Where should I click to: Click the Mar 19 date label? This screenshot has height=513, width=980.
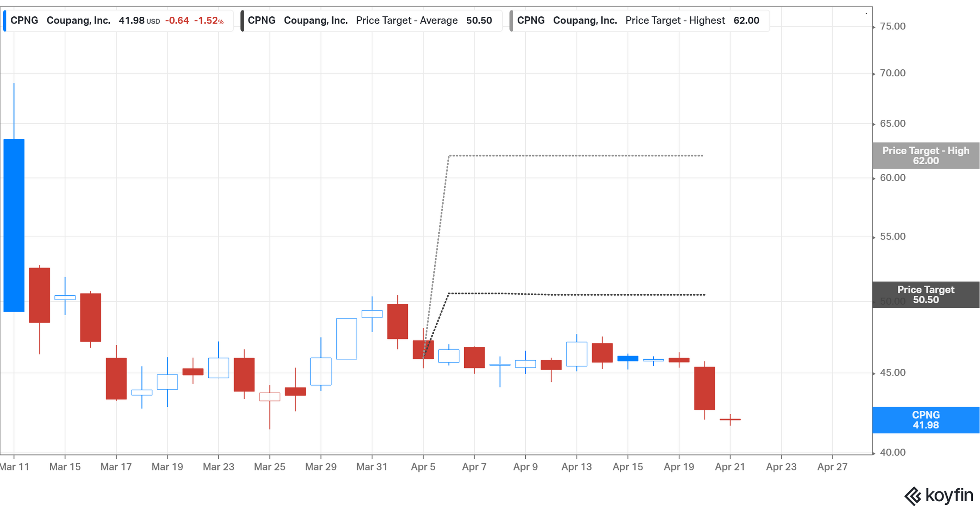(167, 467)
